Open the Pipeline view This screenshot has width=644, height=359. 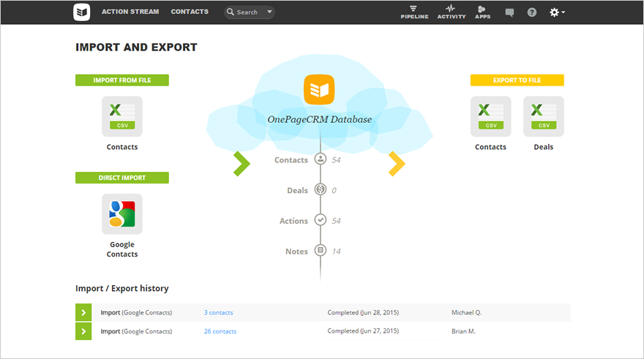click(414, 12)
